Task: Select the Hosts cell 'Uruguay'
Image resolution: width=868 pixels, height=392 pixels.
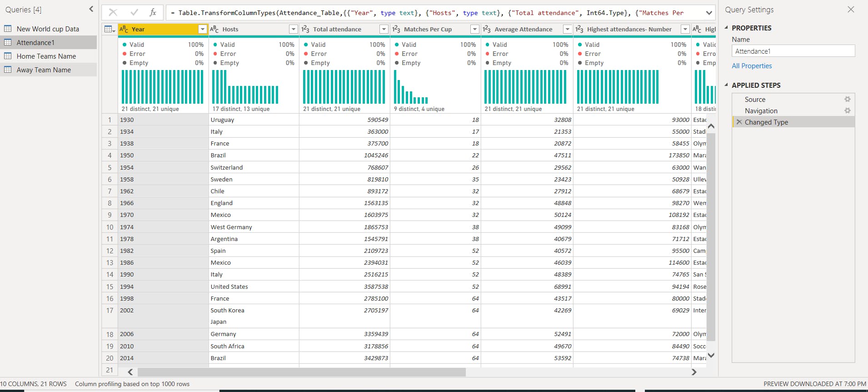Action: (x=254, y=120)
